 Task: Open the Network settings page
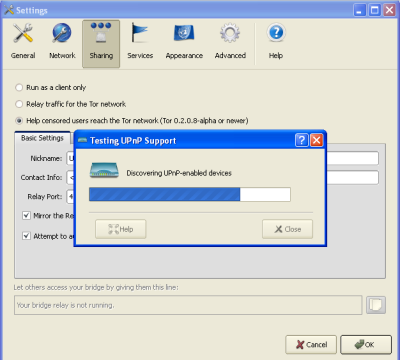[62, 42]
